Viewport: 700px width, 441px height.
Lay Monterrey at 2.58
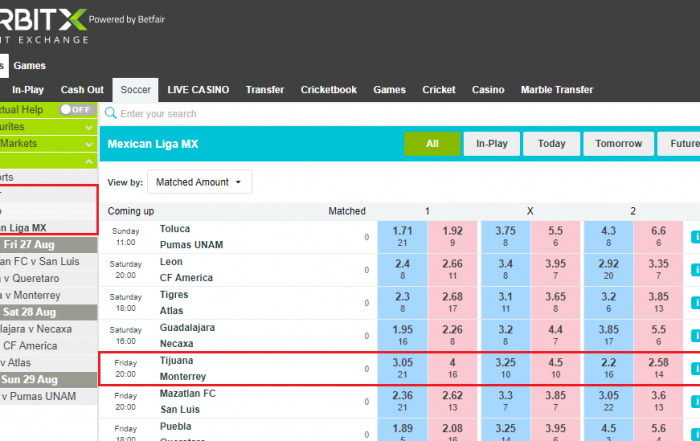point(658,369)
